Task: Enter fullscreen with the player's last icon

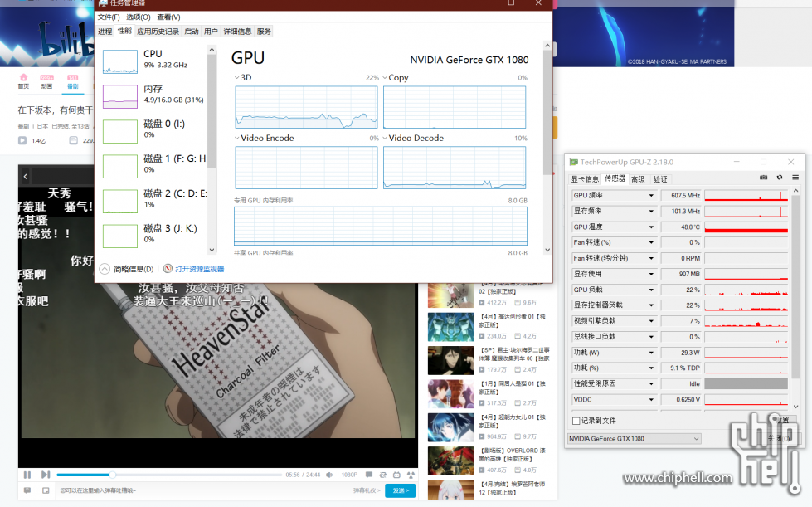Action: click(x=411, y=475)
